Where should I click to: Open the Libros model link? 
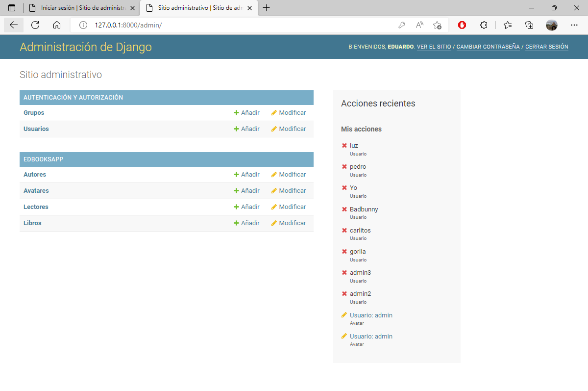(x=32, y=223)
